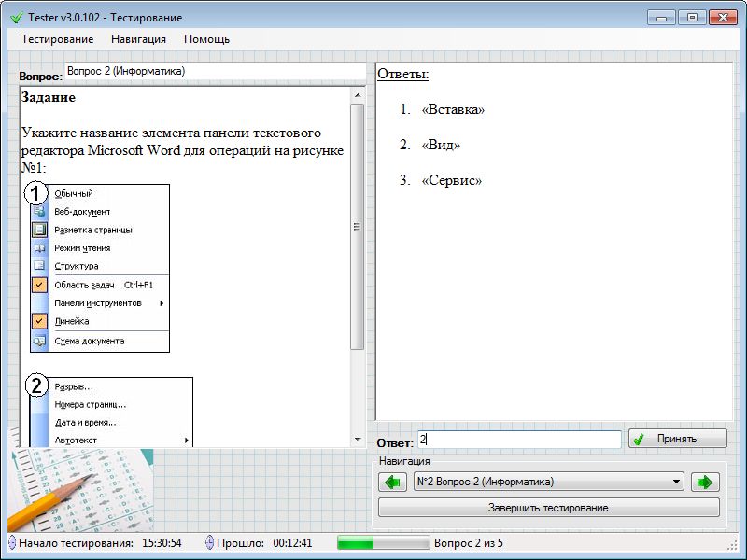
Task: Expand the question navigation dropdown list
Action: pyautogui.click(x=675, y=482)
